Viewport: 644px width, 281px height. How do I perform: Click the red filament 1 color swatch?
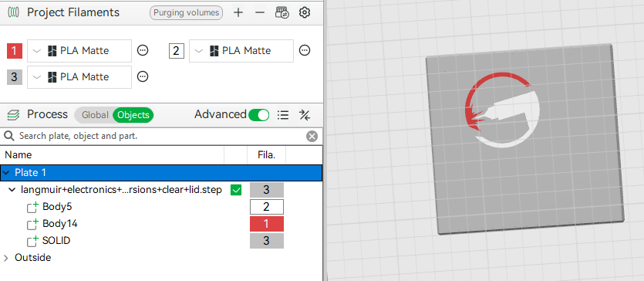(x=15, y=51)
